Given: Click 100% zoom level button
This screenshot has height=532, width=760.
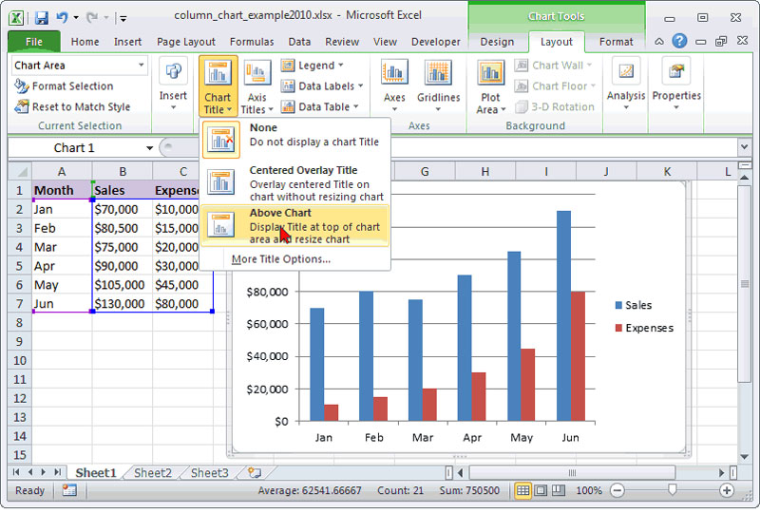Looking at the screenshot, I should pyautogui.click(x=588, y=490).
